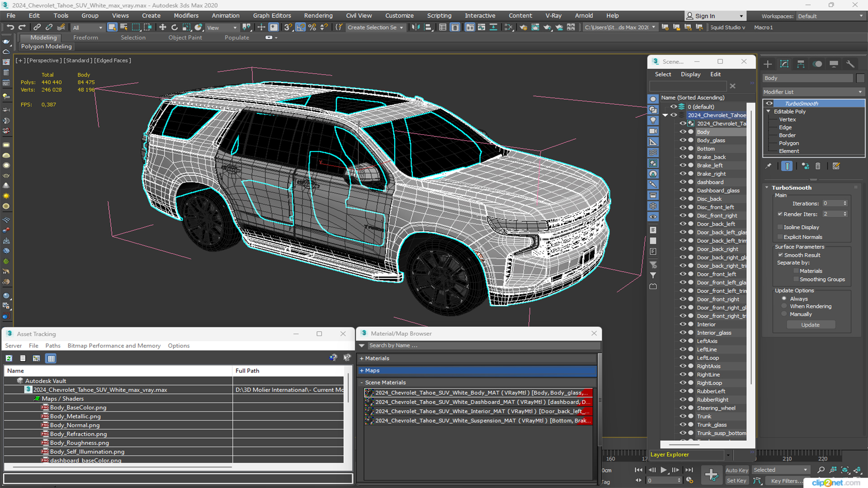868x488 pixels.
Task: Open the Modifier List dropdown
Action: point(813,92)
